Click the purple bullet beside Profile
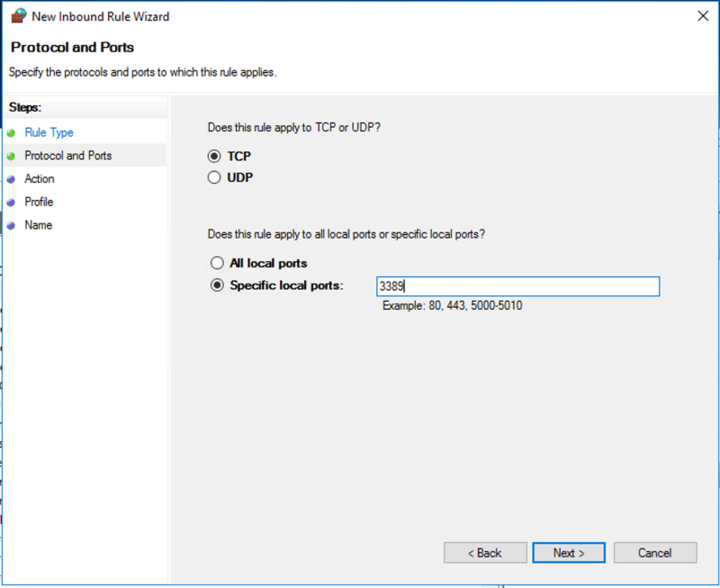This screenshot has height=588, width=720. [x=12, y=202]
